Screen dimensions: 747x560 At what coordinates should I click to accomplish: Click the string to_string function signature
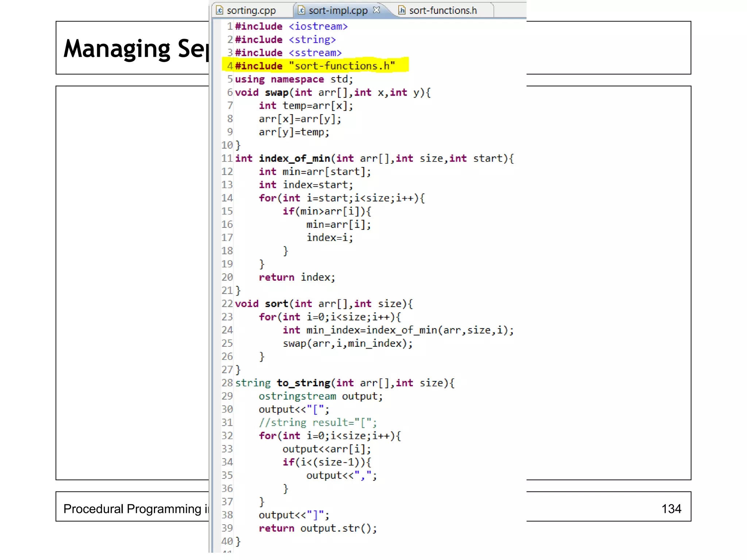345,383
